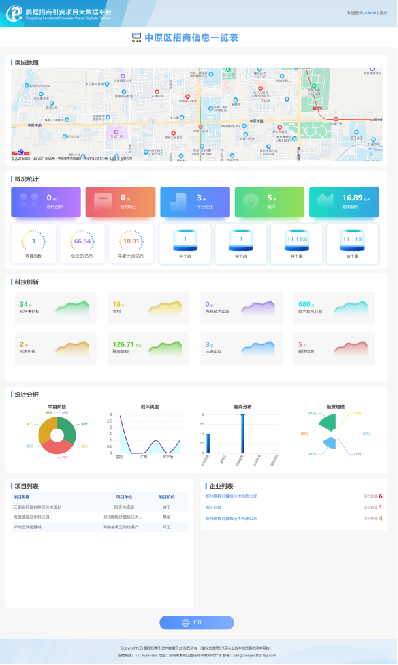Open the first company link in enterprise list
Screen dimensions: 398x665
(x=231, y=496)
